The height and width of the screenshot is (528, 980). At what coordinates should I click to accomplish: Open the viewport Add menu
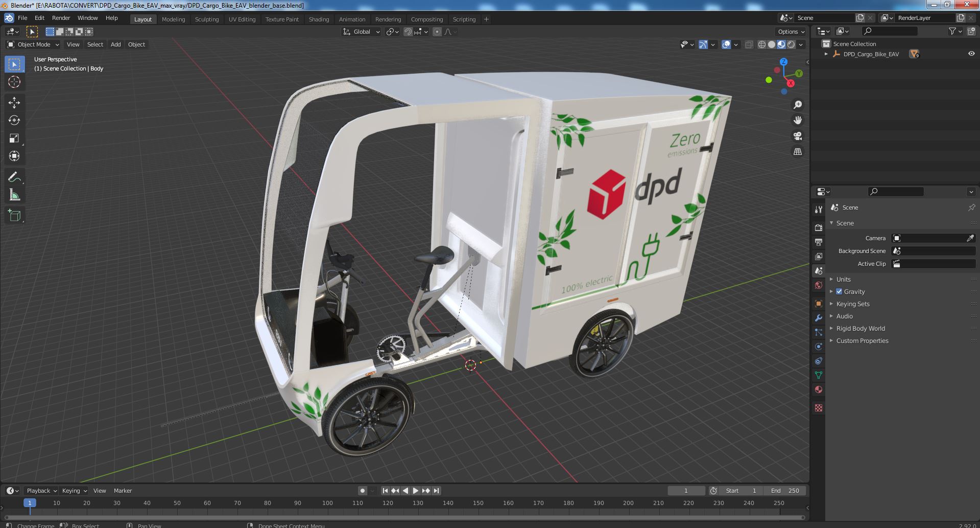[x=116, y=44]
